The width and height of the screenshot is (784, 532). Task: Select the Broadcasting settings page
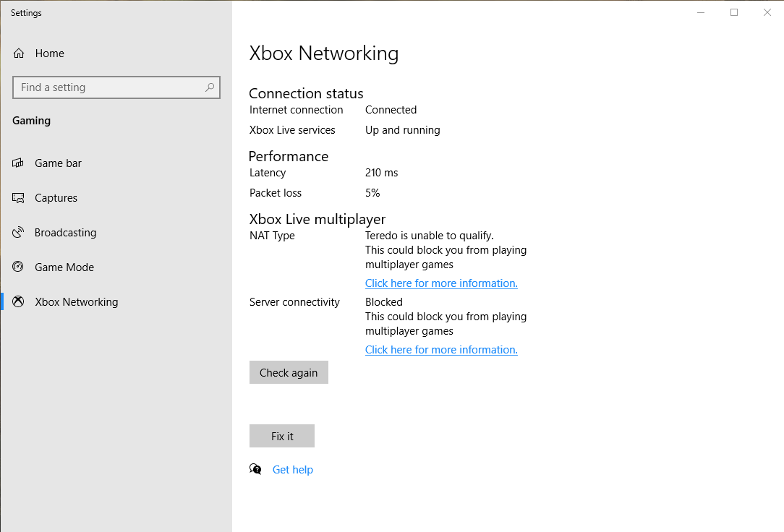tap(116, 233)
